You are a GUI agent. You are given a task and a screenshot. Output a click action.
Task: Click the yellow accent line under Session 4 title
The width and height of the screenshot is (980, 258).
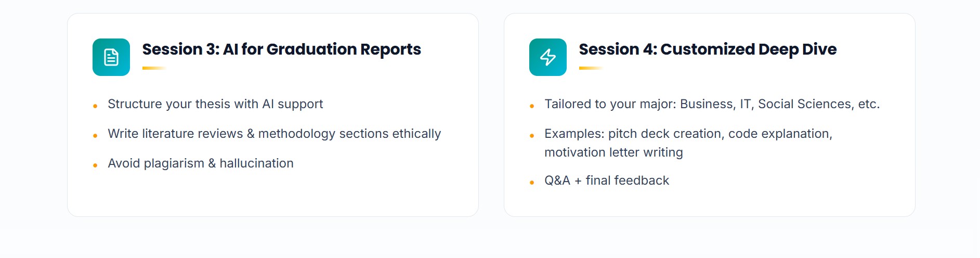tap(591, 68)
